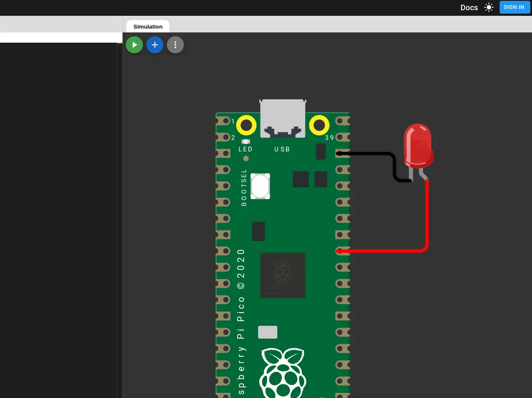Click pin 1 hole on the Pico
Viewport: 532px width, 398px height.
pyautogui.click(x=225, y=121)
